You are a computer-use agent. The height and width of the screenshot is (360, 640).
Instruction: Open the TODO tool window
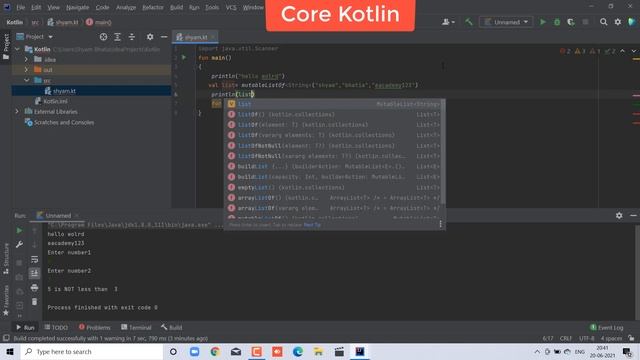pyautogui.click(x=56, y=327)
